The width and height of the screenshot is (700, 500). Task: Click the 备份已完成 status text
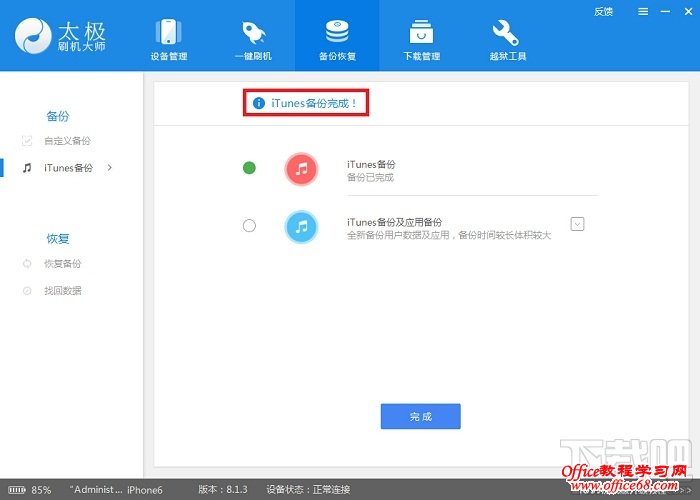click(x=370, y=178)
